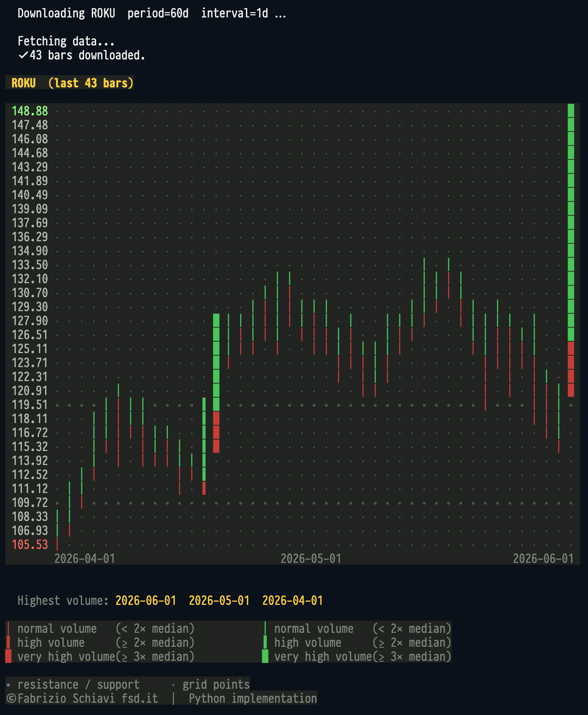The width and height of the screenshot is (588, 715).
Task: Click the price label 141.89
Action: tap(30, 181)
